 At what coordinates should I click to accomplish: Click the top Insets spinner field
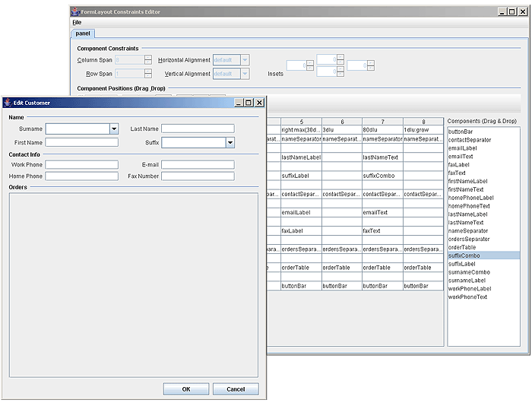pyautogui.click(x=327, y=59)
